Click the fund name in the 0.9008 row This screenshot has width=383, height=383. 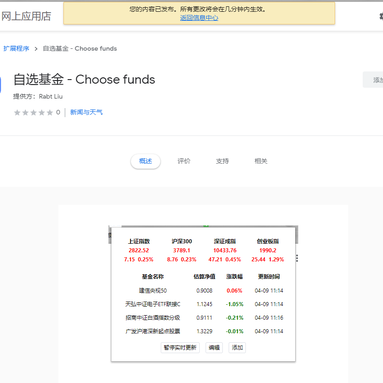[x=153, y=291]
